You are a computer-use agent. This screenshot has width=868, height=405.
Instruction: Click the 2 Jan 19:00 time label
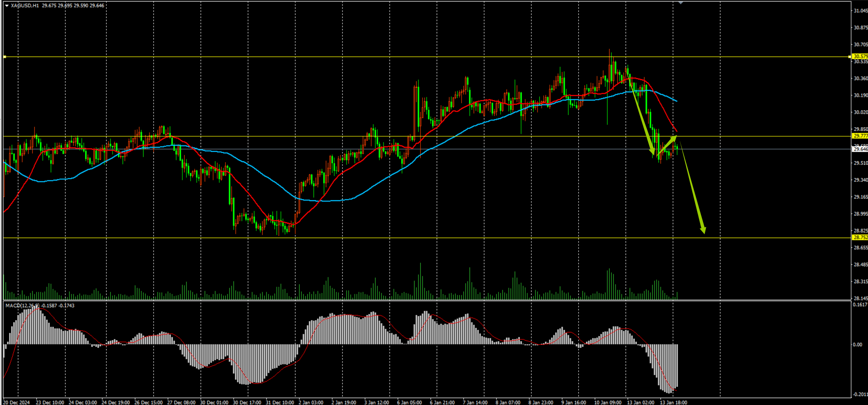[344, 403]
